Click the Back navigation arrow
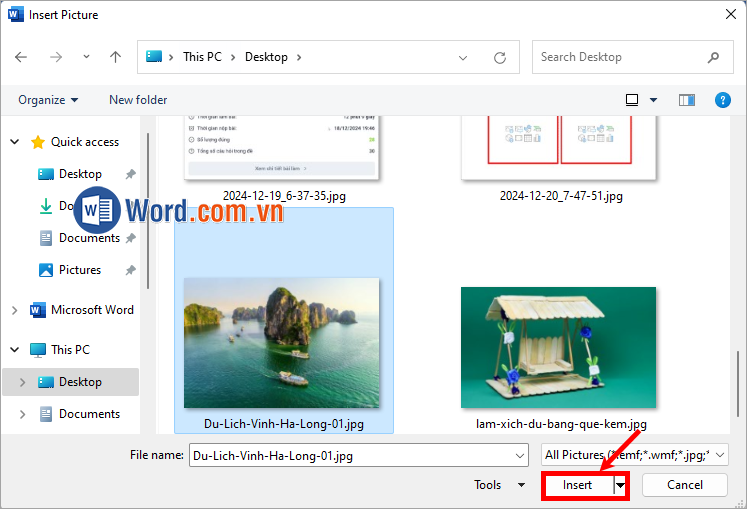The image size is (747, 509). (21, 57)
